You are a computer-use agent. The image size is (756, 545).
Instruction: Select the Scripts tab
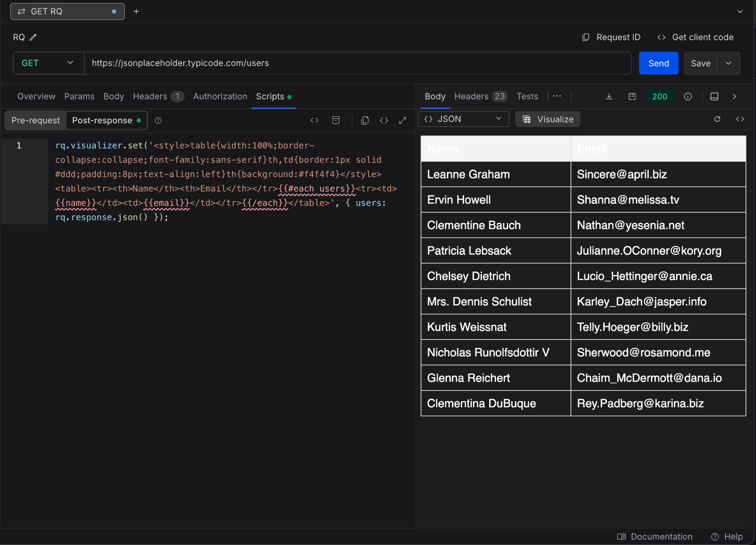(x=274, y=97)
